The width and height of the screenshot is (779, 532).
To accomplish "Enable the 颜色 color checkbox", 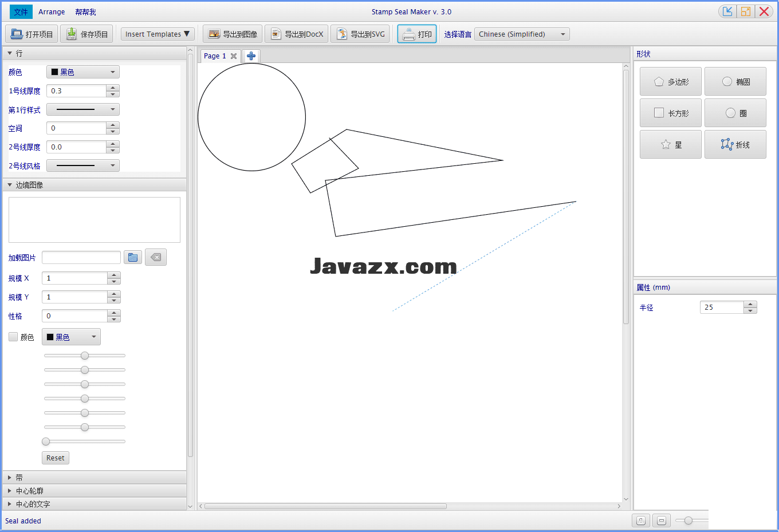I will pos(13,337).
